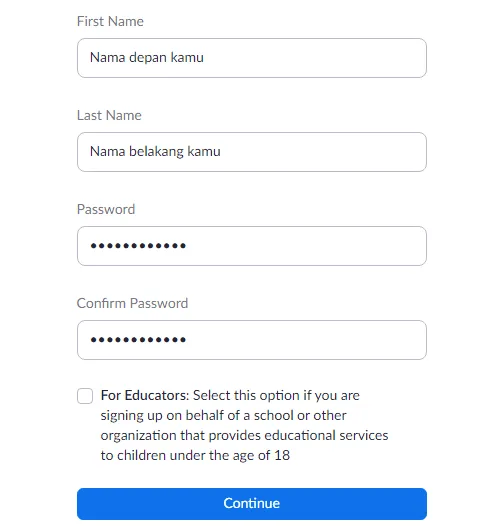Screen dimensions: 504x526
Task: Click the Confirm Password input field
Action: click(x=252, y=340)
